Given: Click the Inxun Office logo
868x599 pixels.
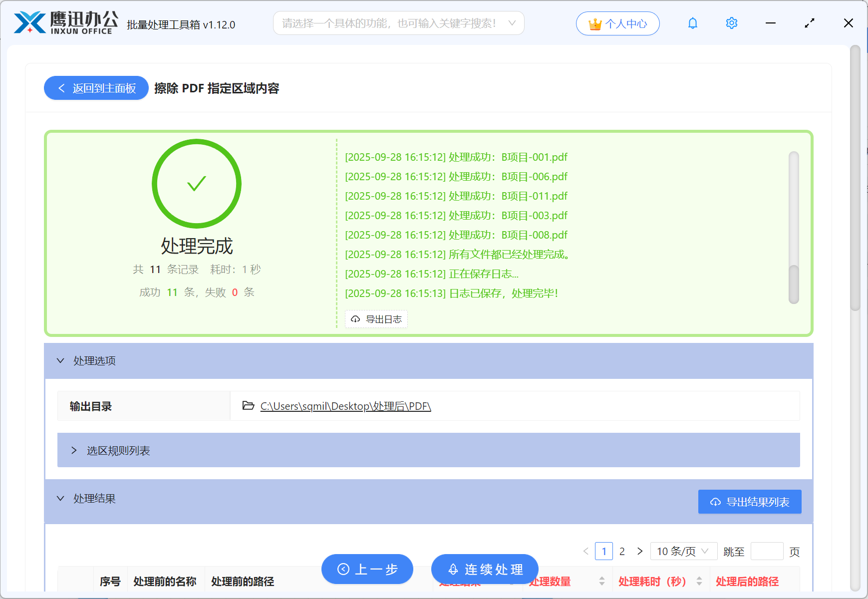Looking at the screenshot, I should tap(66, 23).
